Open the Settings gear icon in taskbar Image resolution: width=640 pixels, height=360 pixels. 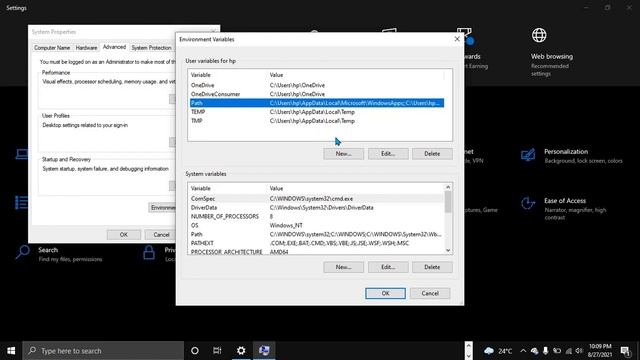241,351
